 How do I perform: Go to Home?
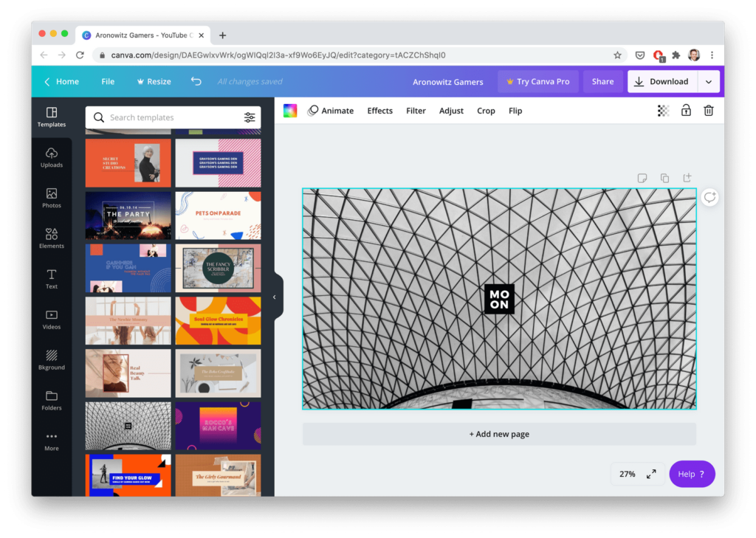[x=62, y=81]
